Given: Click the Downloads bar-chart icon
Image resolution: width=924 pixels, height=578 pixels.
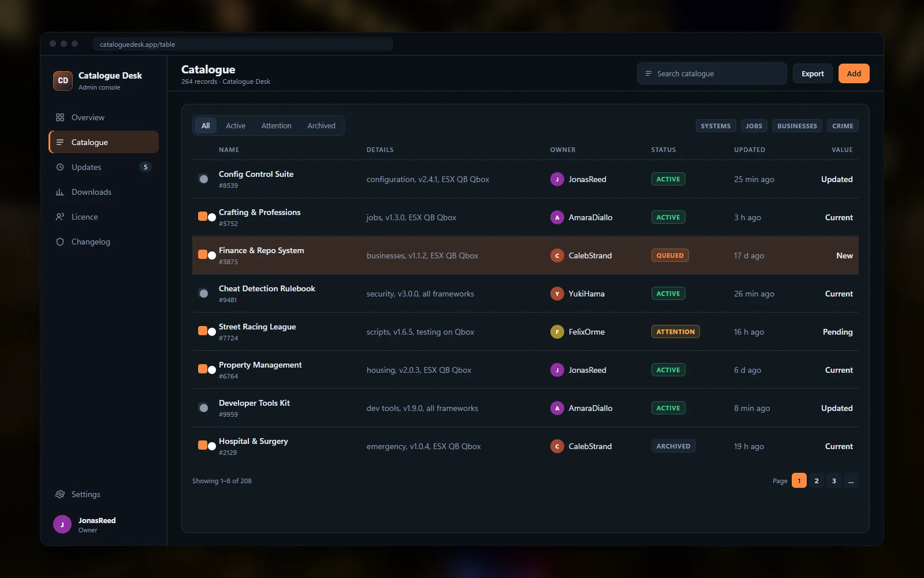Looking at the screenshot, I should coord(60,192).
